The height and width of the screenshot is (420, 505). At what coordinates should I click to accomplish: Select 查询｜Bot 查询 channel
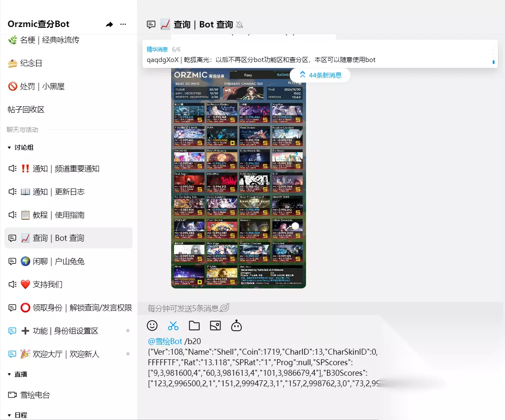tap(69, 238)
